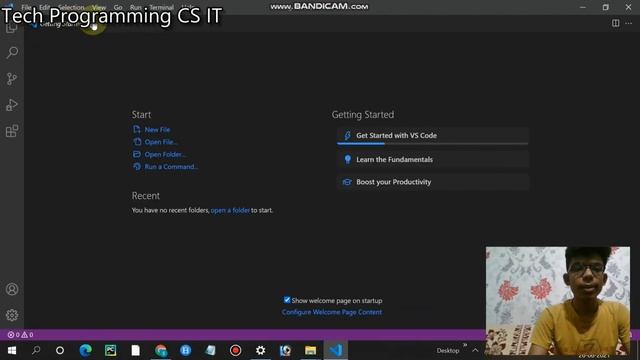Click the Get Started progress bar
This screenshot has height=360, width=640.
coord(433,144)
